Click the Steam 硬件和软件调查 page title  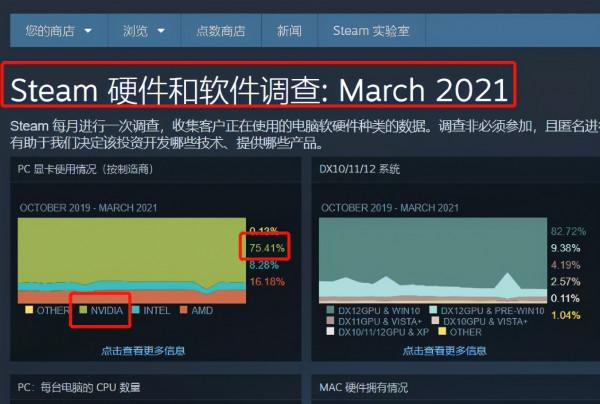(x=259, y=90)
